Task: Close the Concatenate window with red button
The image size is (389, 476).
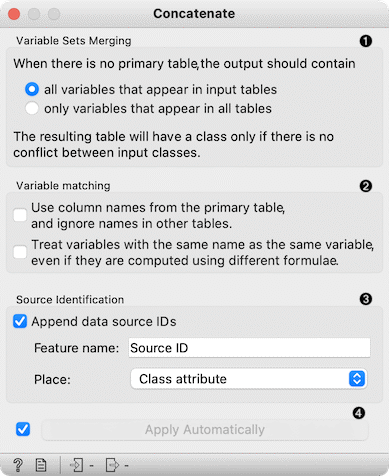Action: click(x=14, y=14)
